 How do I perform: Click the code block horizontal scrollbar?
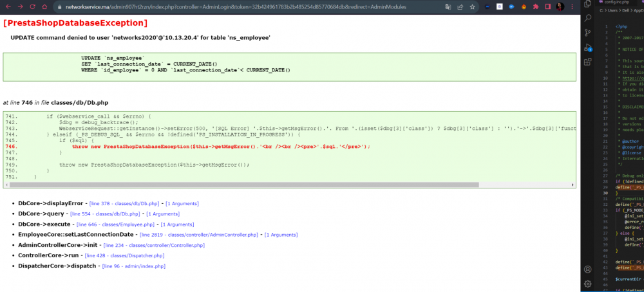point(244,185)
